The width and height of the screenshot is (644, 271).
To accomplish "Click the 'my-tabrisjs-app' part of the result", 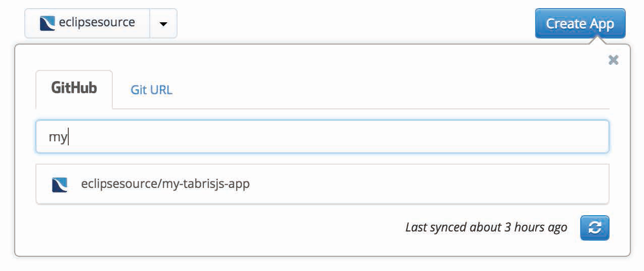I will click(205, 184).
